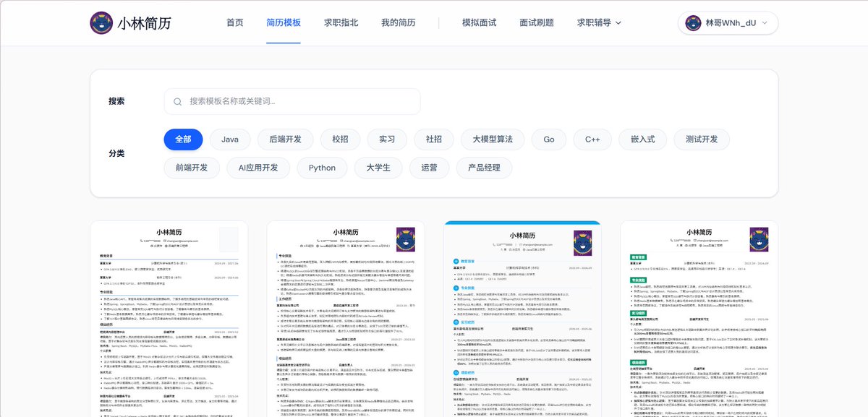Click the 小林简历 logo avatar icon
The image size is (868, 417).
click(x=101, y=23)
